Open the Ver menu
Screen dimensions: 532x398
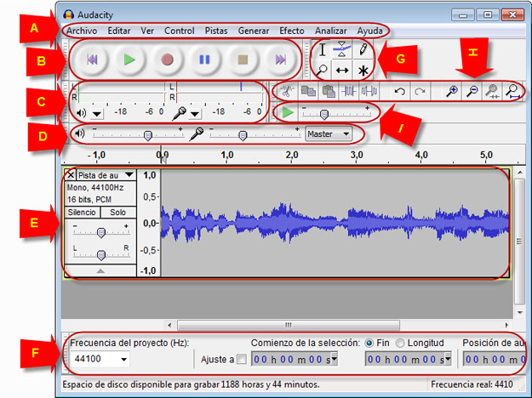pyautogui.click(x=147, y=31)
